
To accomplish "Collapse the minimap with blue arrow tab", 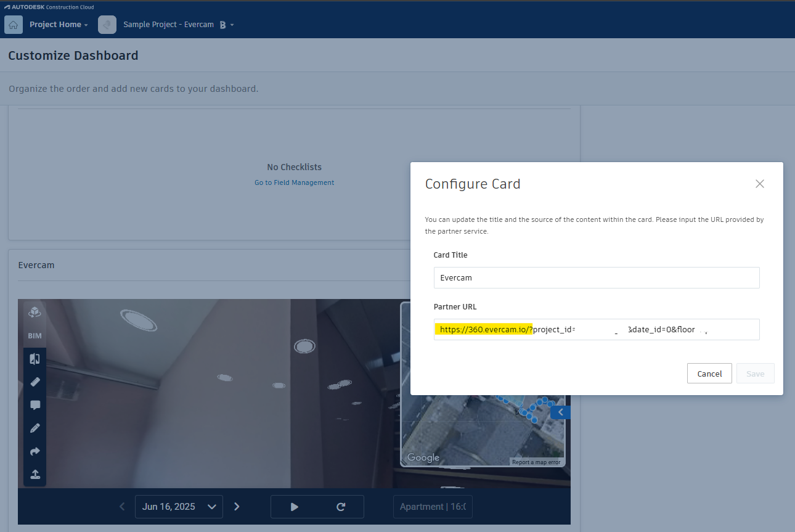I will (560, 412).
